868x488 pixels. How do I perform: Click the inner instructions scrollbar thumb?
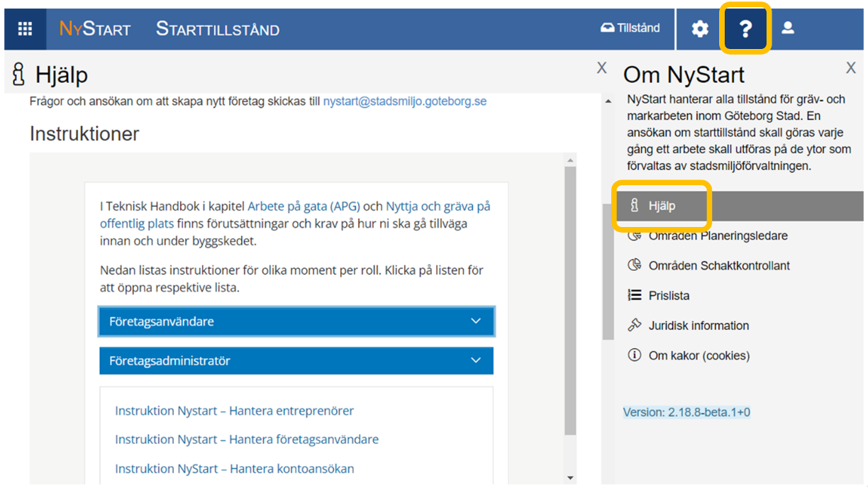571,301
